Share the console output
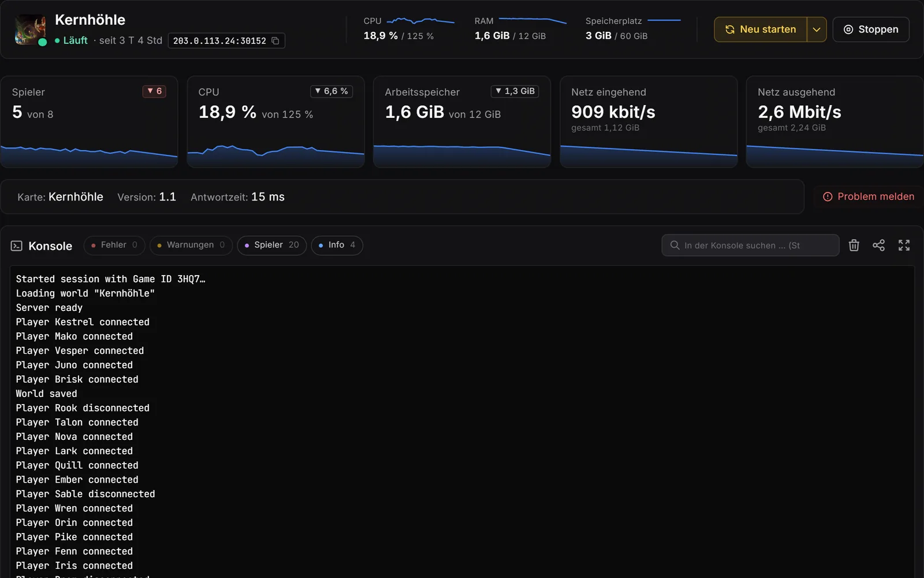The height and width of the screenshot is (578, 924). click(x=878, y=246)
